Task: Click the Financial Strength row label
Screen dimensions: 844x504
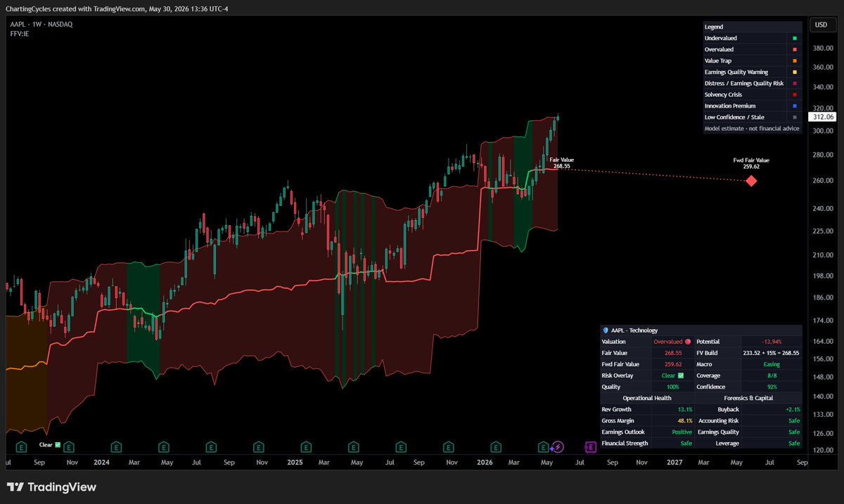Action: (625, 443)
